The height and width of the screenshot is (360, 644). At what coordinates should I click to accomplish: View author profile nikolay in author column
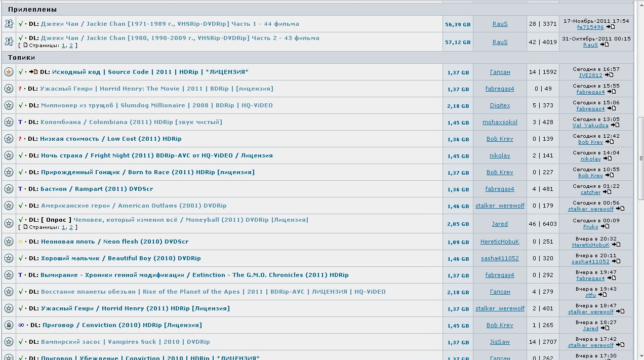coord(500,155)
